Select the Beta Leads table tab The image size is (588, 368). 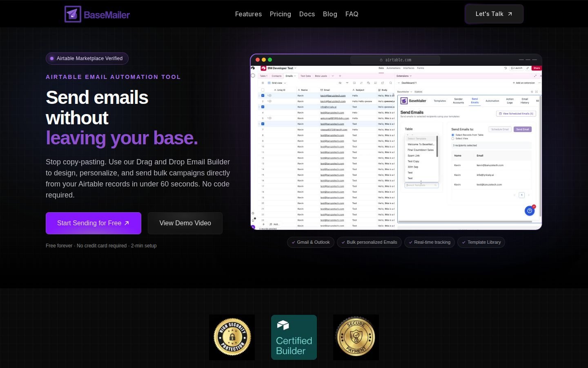[321, 76]
